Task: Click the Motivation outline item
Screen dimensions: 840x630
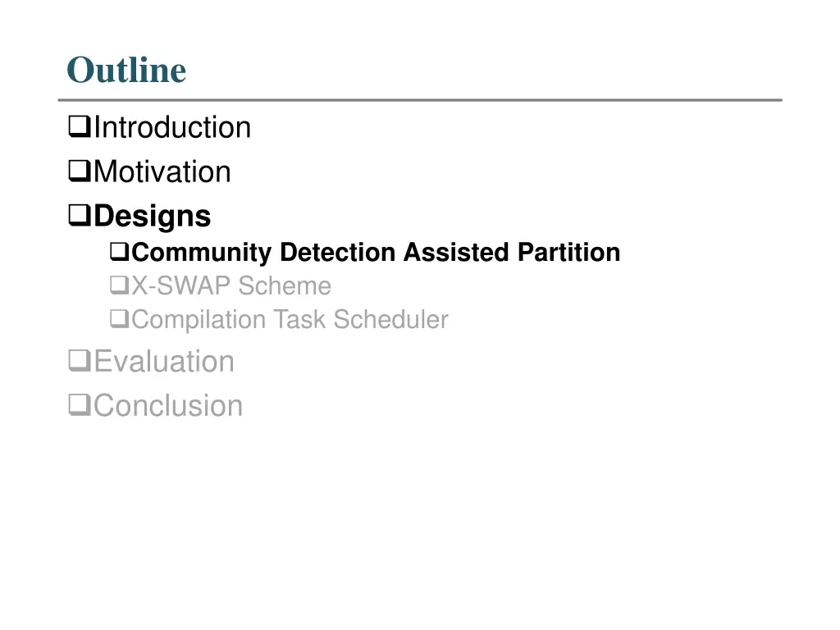Action: (162, 172)
